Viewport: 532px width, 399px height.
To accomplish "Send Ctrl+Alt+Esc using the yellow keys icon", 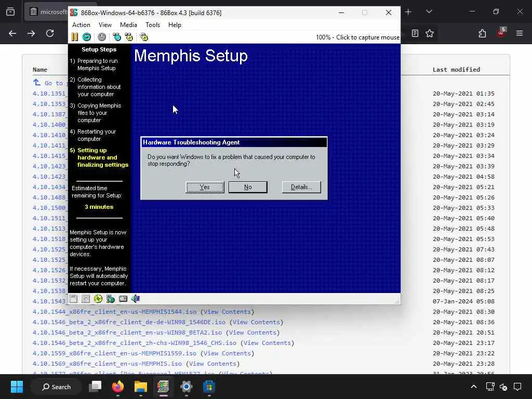I will (x=129, y=37).
